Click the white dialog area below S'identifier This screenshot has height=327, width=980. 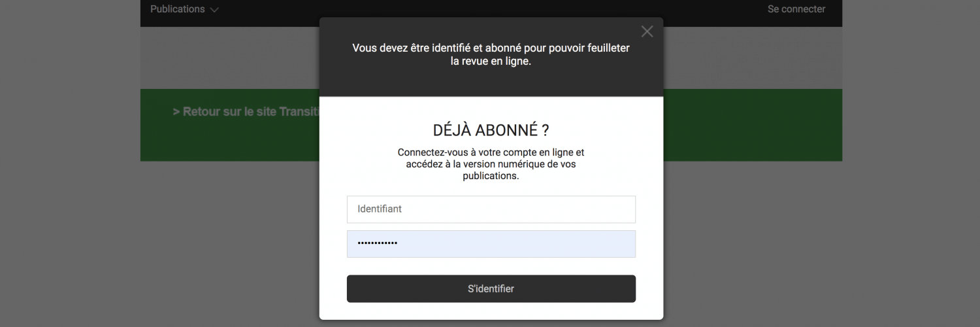(491, 311)
